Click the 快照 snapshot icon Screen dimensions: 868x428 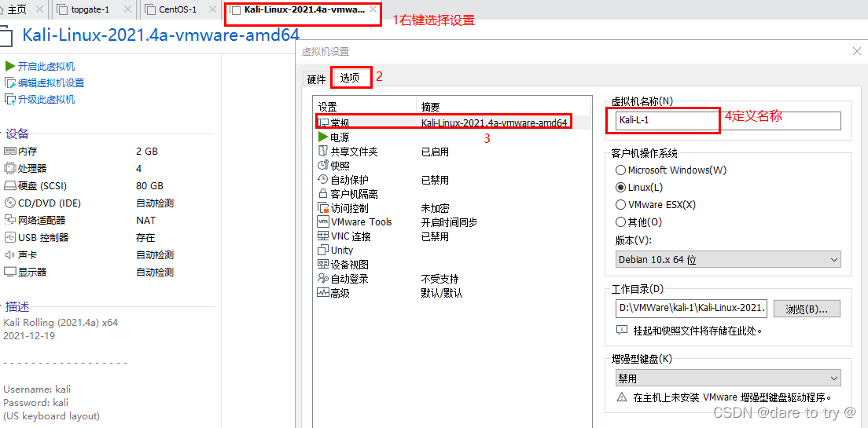point(323,166)
